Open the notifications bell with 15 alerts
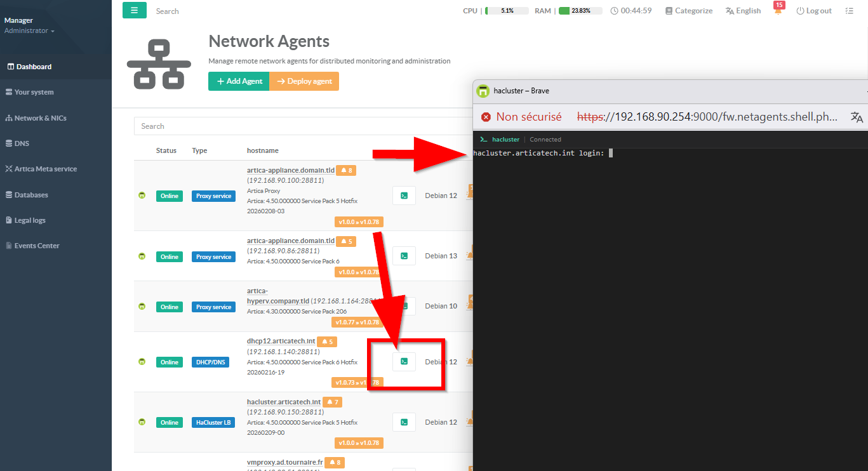The image size is (868, 471). pyautogui.click(x=778, y=11)
